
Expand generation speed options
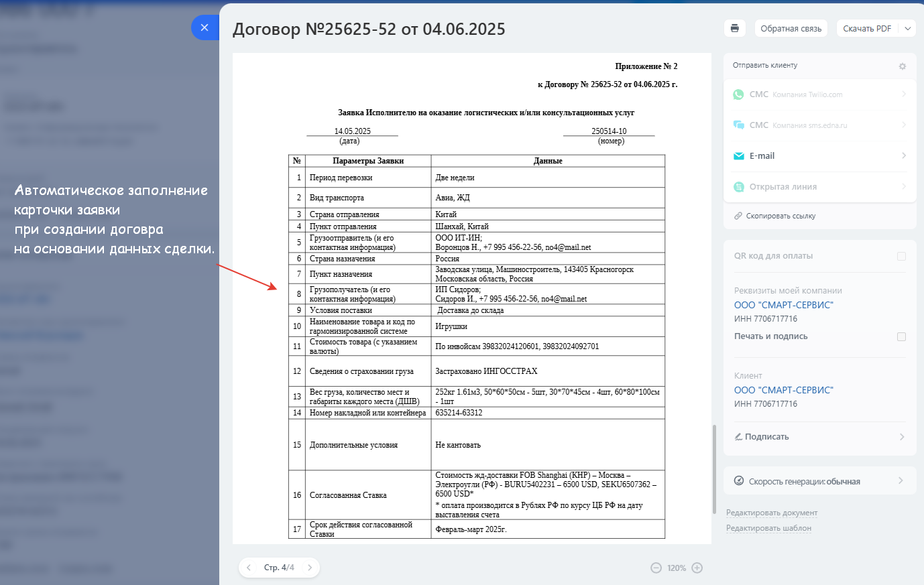coord(900,481)
